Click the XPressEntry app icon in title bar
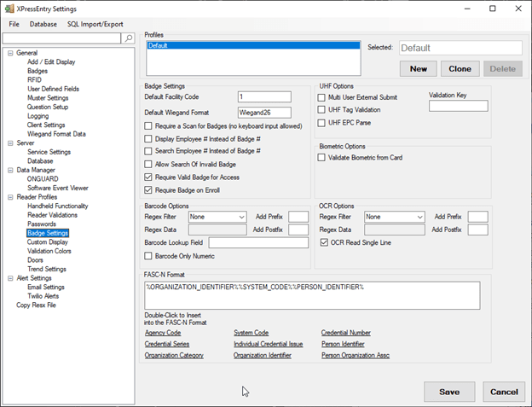532x407 pixels. (x=9, y=8)
